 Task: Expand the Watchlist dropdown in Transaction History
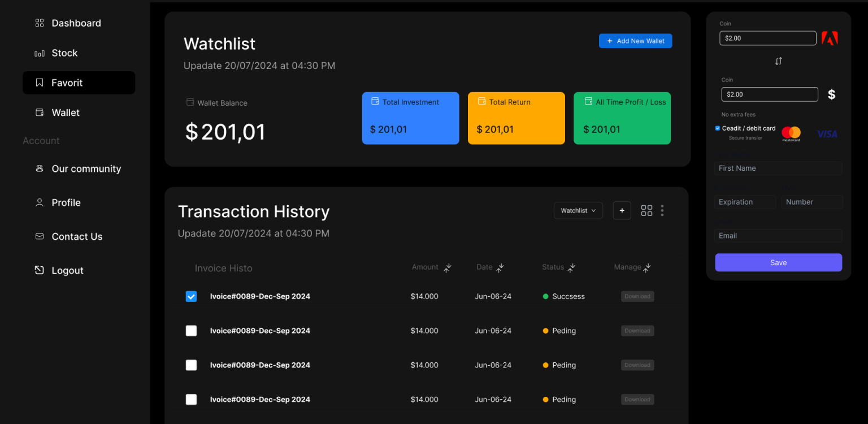(x=578, y=210)
